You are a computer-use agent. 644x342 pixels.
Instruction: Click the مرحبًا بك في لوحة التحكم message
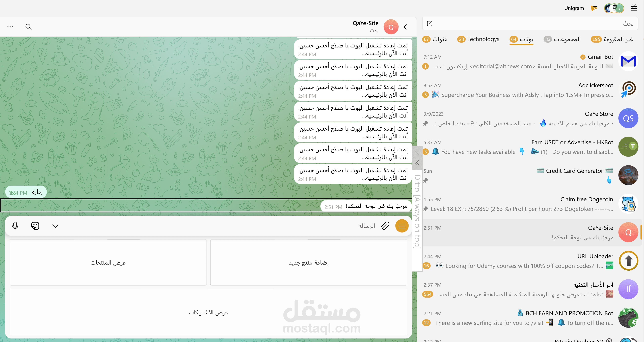[366, 206]
